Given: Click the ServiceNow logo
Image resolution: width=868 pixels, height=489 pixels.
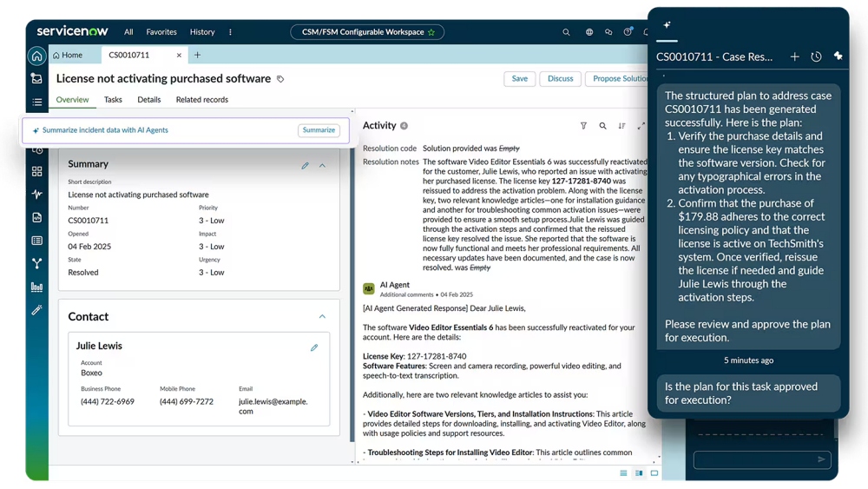Looking at the screenshot, I should pyautogui.click(x=73, y=31).
